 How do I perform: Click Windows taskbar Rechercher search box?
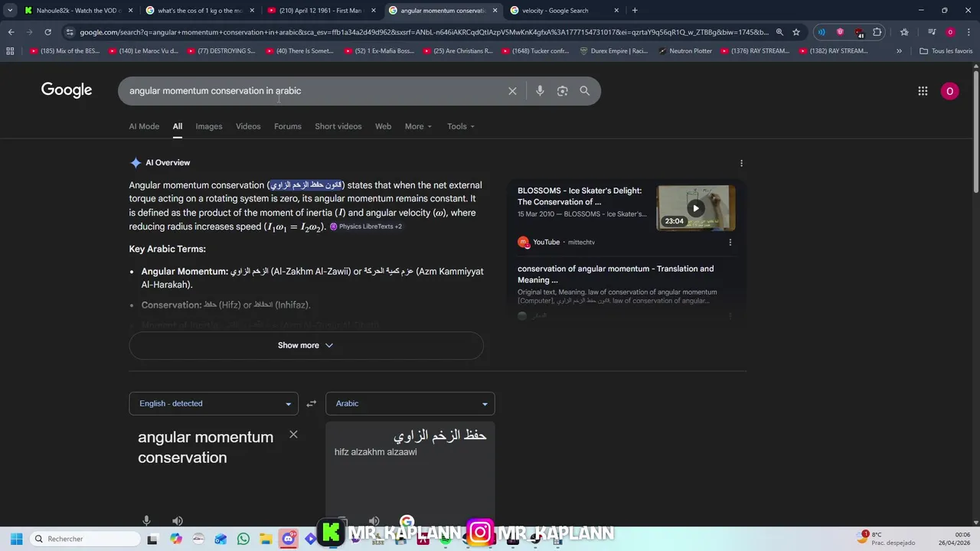[x=84, y=539]
